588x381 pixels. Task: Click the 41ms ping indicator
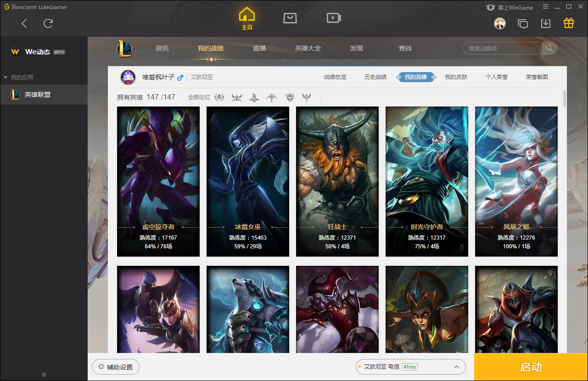[x=409, y=367]
